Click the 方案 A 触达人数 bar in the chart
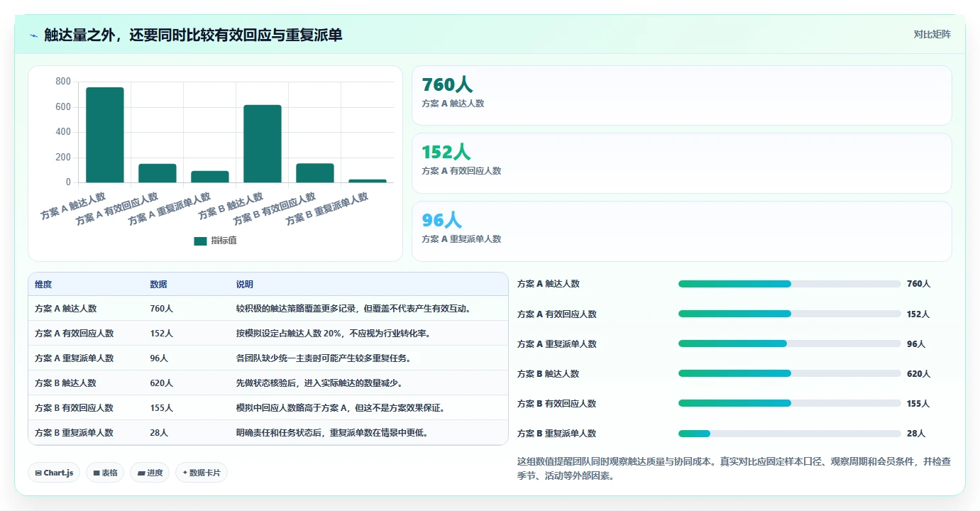 [x=105, y=135]
